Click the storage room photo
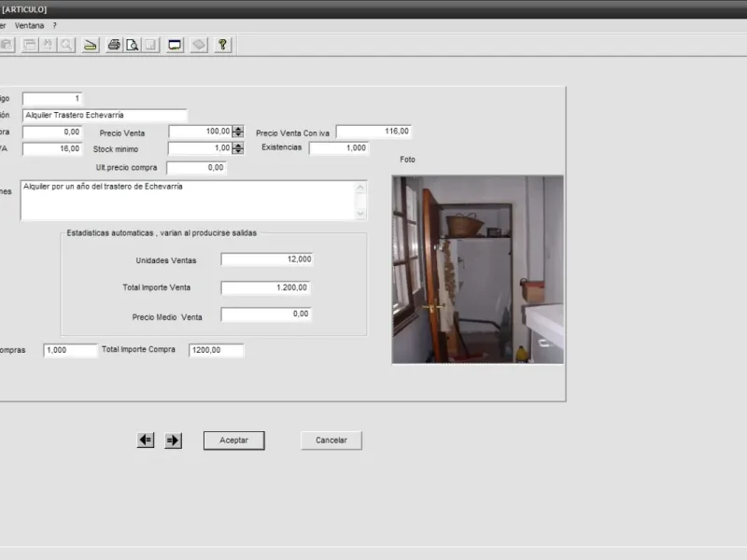 [x=477, y=269]
